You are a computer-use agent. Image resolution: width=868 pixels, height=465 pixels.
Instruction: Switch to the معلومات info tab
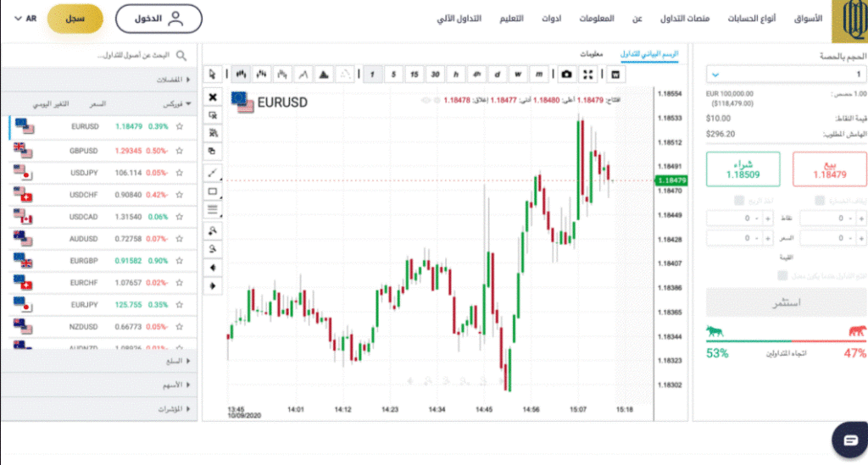click(591, 53)
